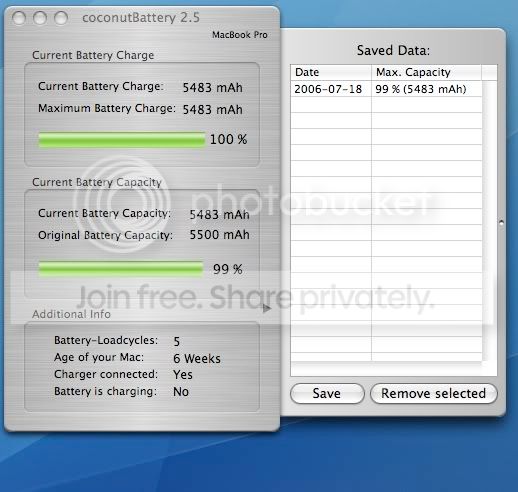Viewport: 518px width, 492px height.
Task: Click the middle minimize window button
Action: tap(40, 18)
